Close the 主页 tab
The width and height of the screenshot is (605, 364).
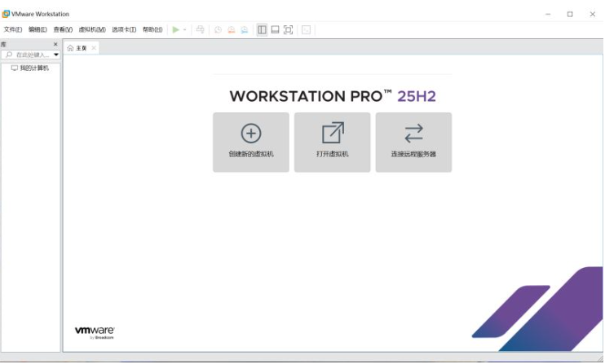[94, 48]
